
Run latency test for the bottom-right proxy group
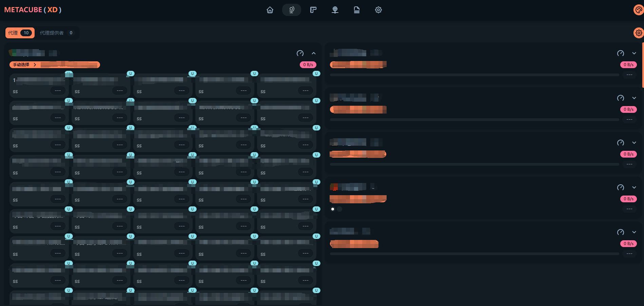[621, 232]
